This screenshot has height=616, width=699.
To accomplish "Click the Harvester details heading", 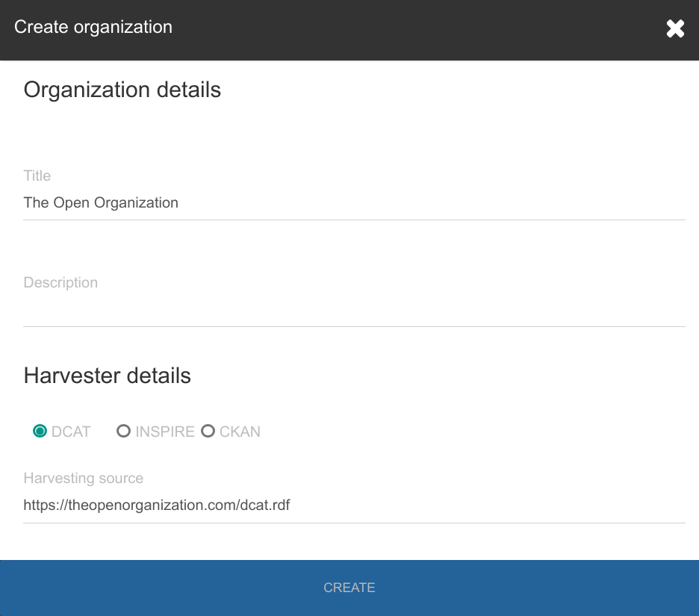I will 107,376.
